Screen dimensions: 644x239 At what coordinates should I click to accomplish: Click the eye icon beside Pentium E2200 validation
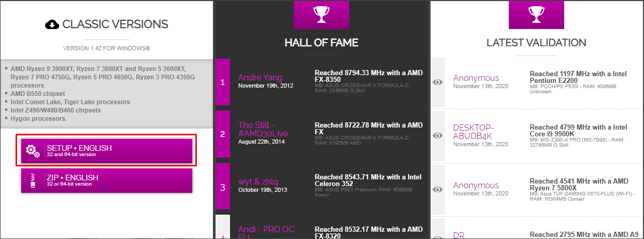pos(438,82)
